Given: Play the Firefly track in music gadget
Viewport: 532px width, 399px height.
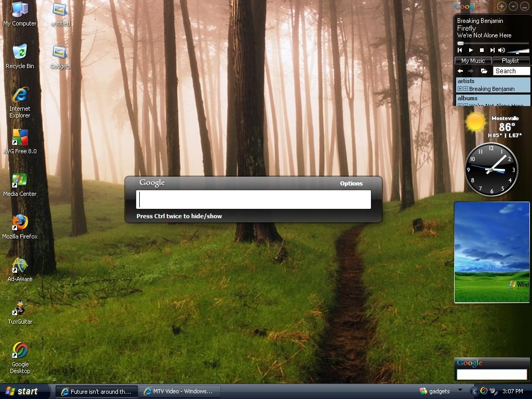Looking at the screenshot, I should point(471,50).
